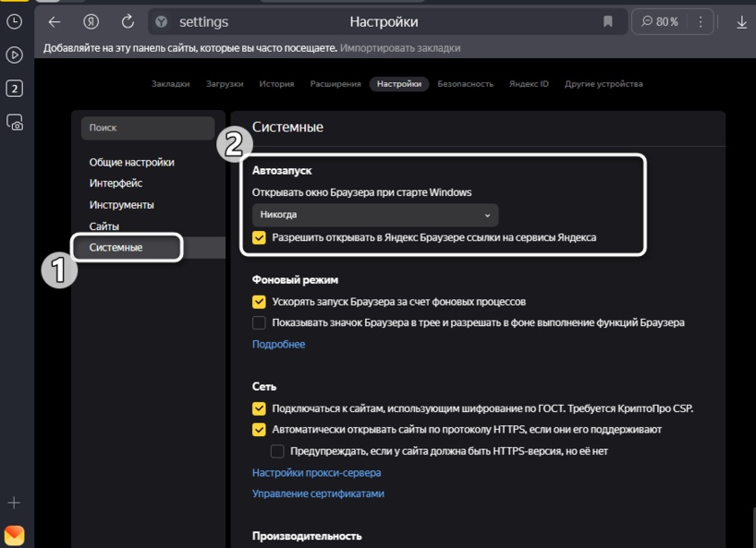This screenshot has height=548, width=756.
Task: Click the 80% zoom indicator
Action: (660, 21)
